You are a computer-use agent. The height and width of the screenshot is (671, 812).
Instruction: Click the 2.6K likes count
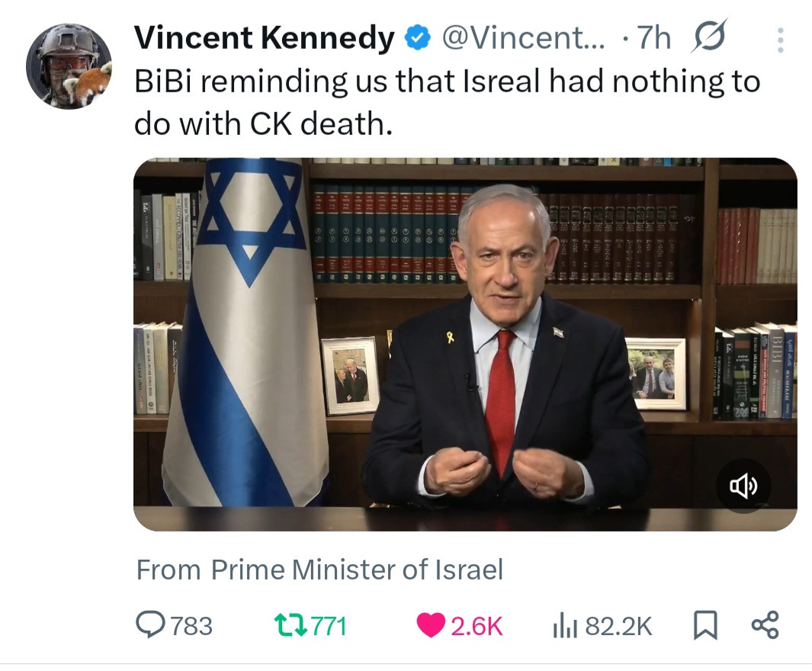click(x=477, y=626)
